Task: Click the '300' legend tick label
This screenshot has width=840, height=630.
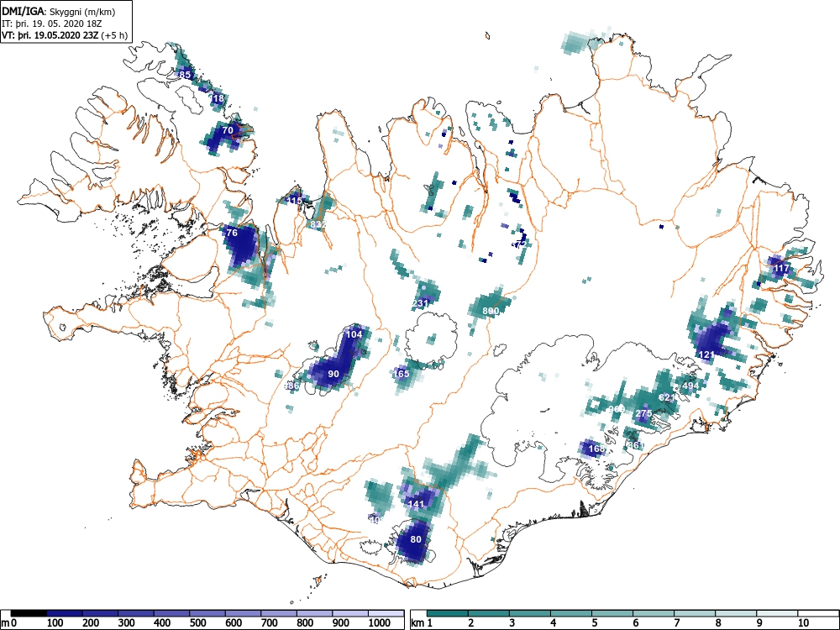Action: tap(127, 623)
